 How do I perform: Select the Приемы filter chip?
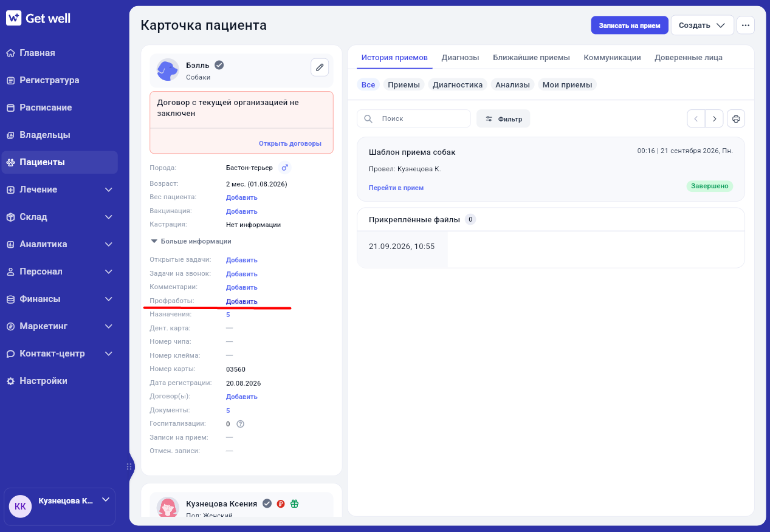404,84
